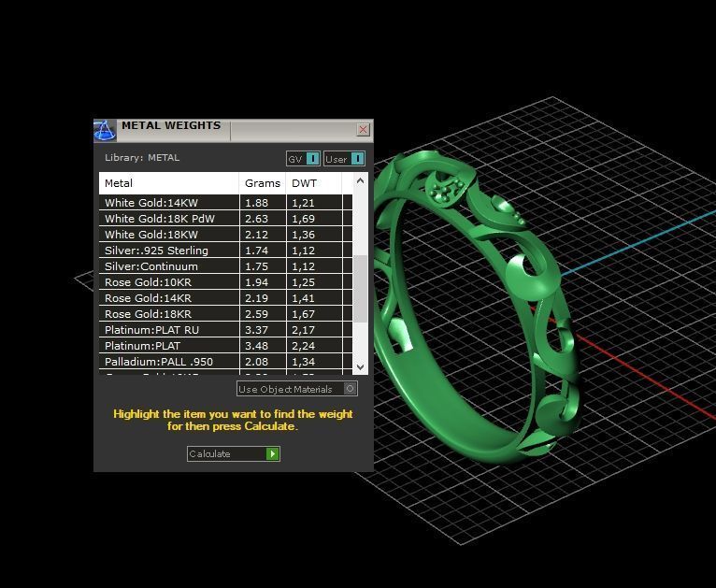
Task: Select Platinum:PLAT RU row
Action: click(x=225, y=330)
